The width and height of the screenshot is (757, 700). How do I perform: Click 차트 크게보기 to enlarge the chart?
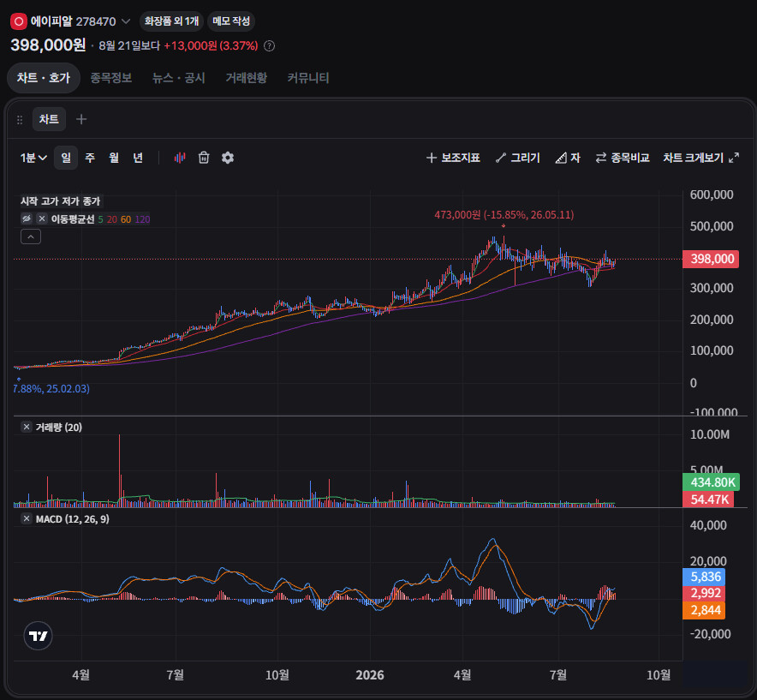(x=701, y=158)
